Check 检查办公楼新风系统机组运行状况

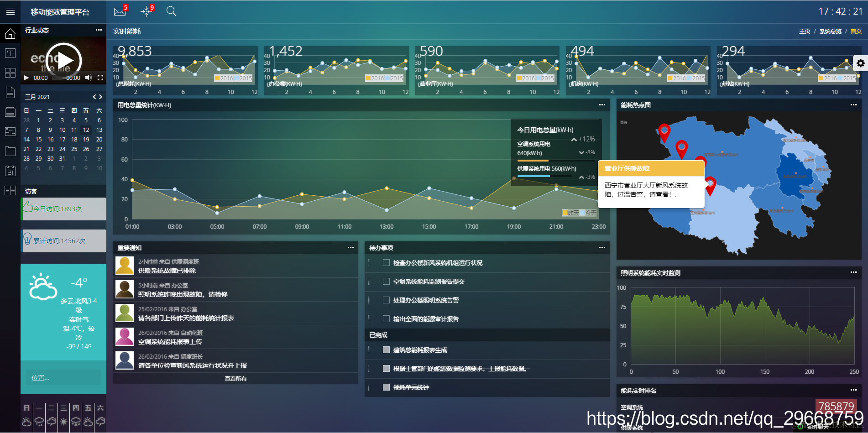click(386, 263)
